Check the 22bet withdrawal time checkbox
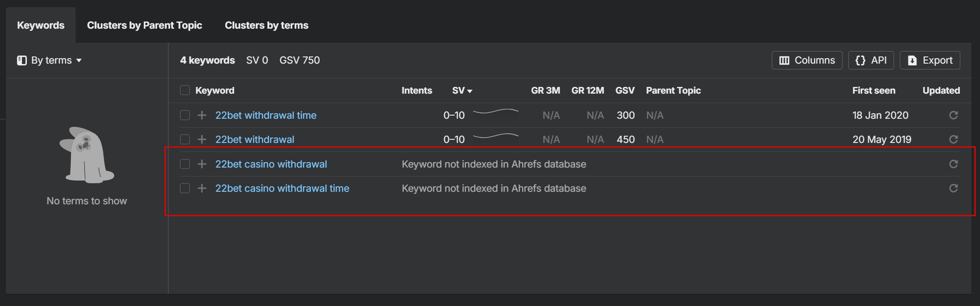The image size is (980, 306). pos(185,115)
